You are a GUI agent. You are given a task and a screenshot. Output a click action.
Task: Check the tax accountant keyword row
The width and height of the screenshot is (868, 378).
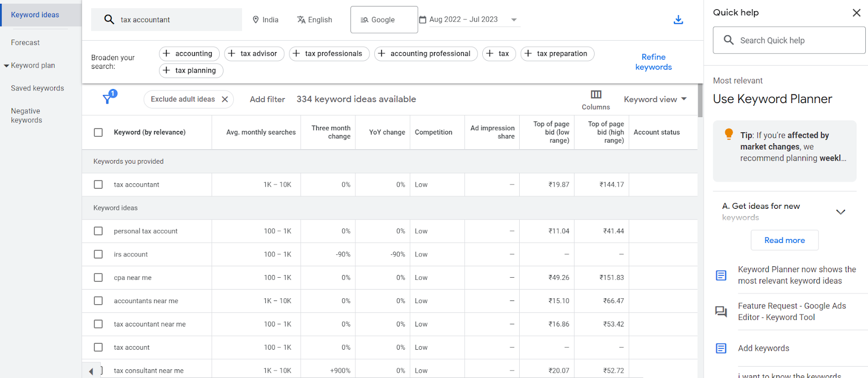98,184
